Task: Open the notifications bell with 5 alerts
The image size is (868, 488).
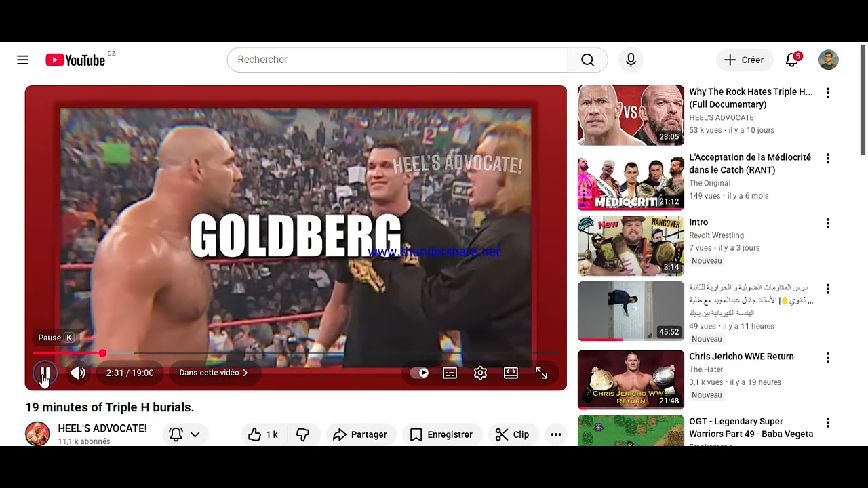Action: coord(792,60)
